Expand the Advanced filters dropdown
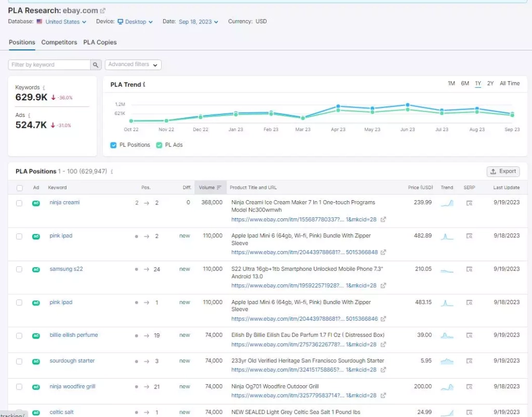Viewport: 532px width, 417px height. (x=133, y=64)
